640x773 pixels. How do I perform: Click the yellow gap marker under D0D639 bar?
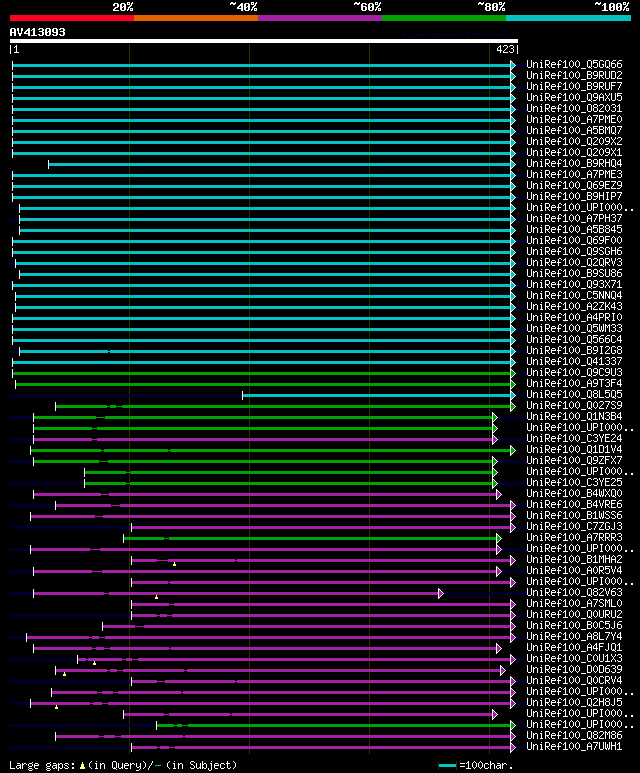pyautogui.click(x=65, y=674)
